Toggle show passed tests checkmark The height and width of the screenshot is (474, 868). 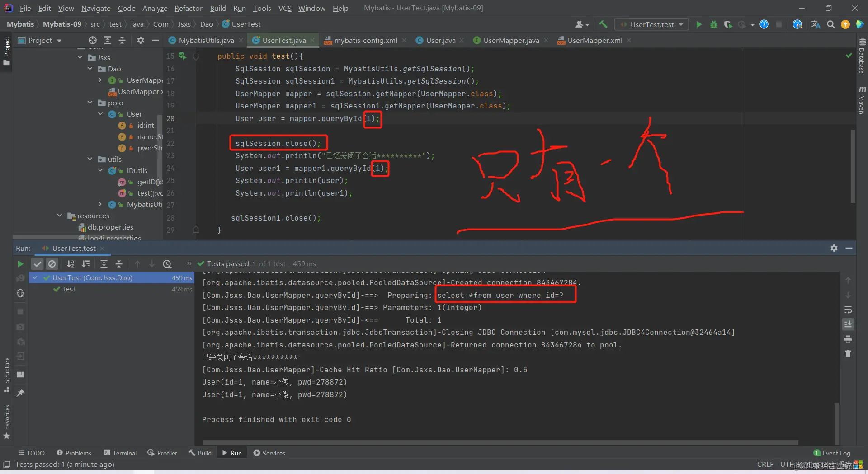tap(38, 264)
